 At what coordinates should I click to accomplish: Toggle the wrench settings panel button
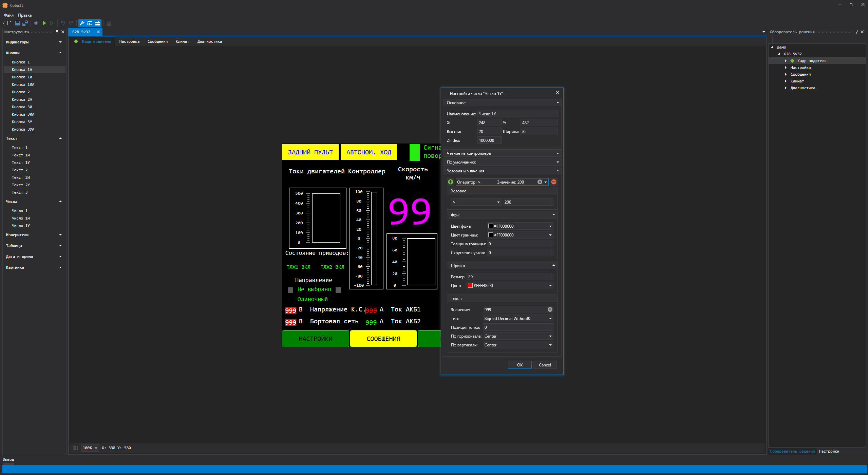82,23
